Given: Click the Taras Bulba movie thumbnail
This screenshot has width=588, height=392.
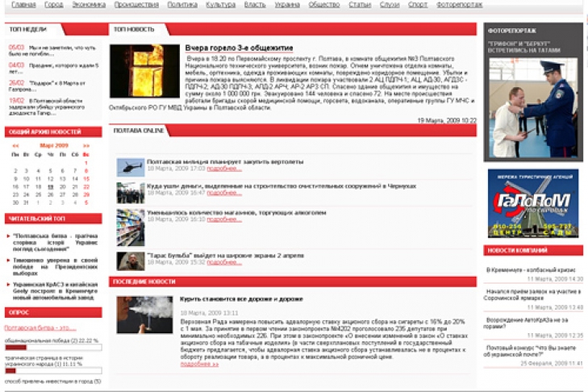Looking at the screenshot, I should coord(130,261).
